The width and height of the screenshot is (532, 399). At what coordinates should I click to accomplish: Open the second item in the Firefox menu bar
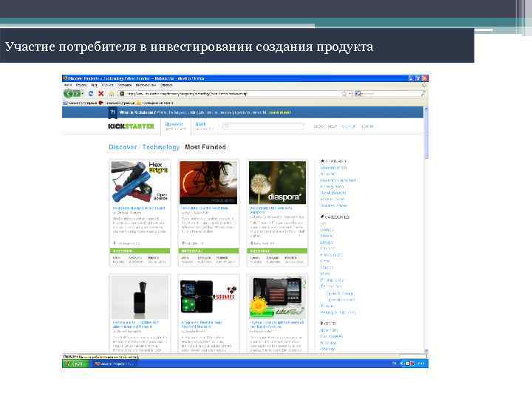(x=81, y=85)
